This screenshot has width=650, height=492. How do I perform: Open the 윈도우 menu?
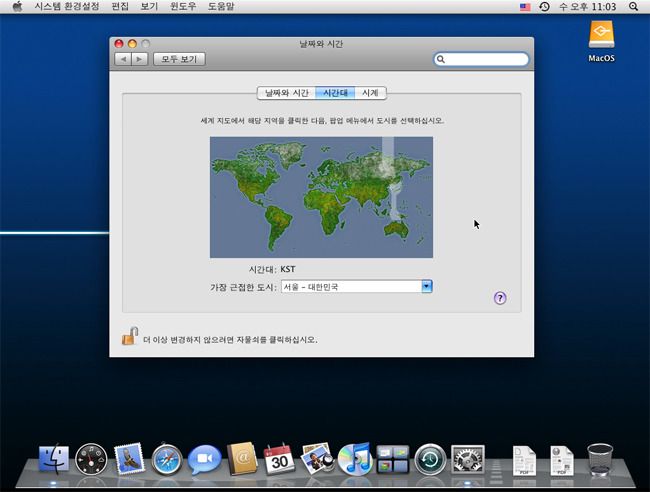click(x=183, y=7)
